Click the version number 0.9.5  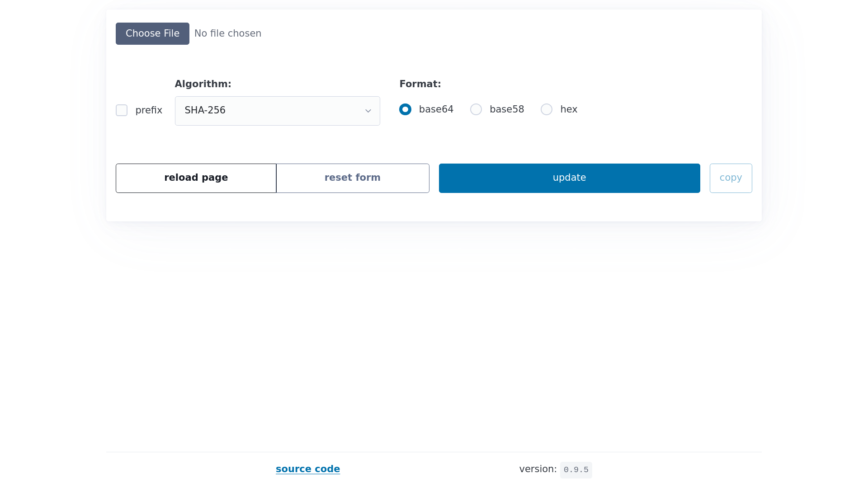(x=576, y=470)
